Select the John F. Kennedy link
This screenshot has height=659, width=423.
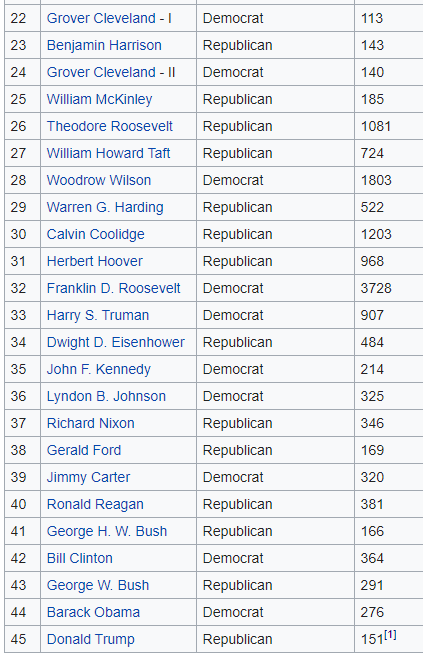click(x=98, y=369)
